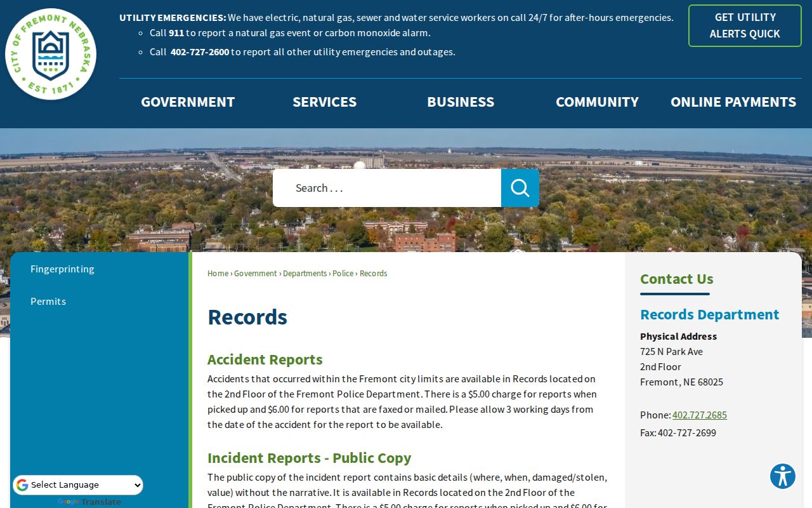Open the Community menu
This screenshot has width=812, height=508.
[597, 102]
